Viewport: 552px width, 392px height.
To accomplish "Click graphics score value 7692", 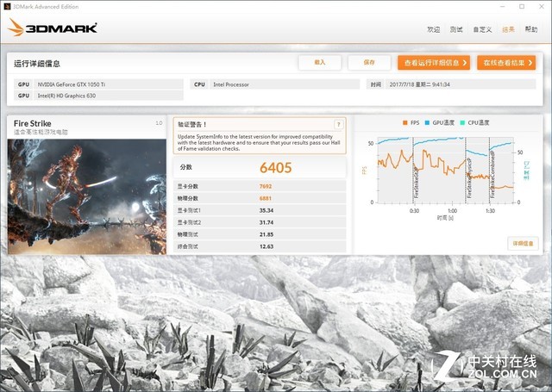I will click(266, 186).
